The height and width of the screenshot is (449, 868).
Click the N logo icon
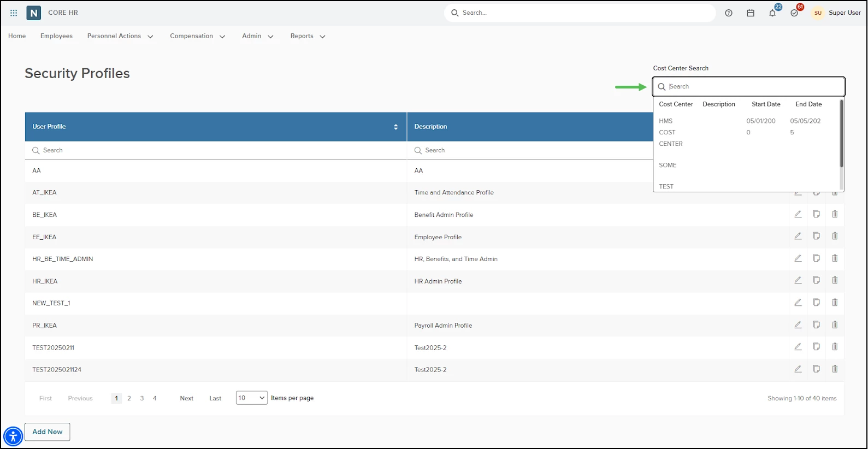pos(34,13)
